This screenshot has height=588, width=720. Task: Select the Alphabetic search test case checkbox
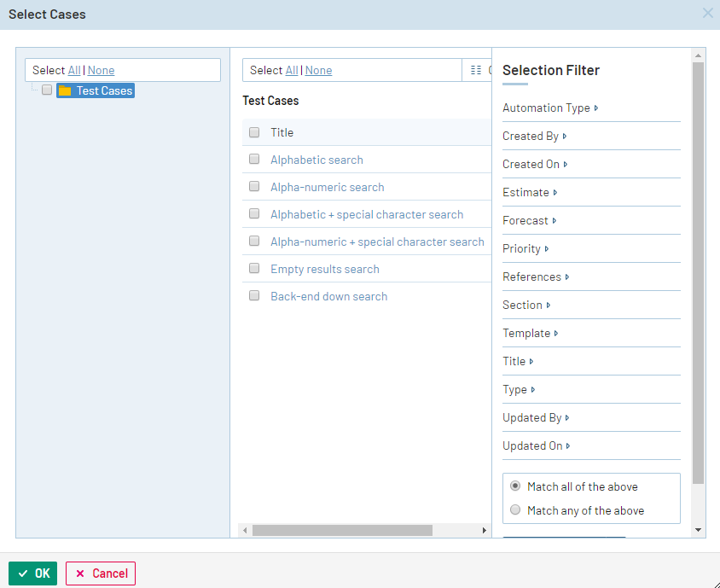coord(253,160)
